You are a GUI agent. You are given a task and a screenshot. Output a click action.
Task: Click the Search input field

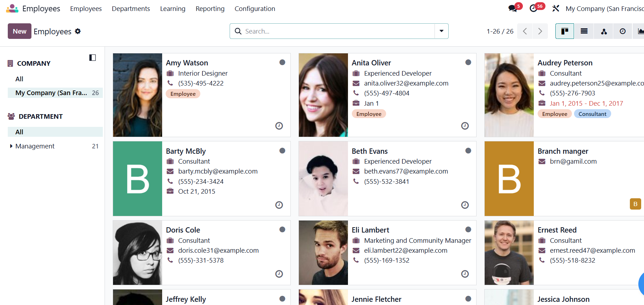tap(338, 31)
